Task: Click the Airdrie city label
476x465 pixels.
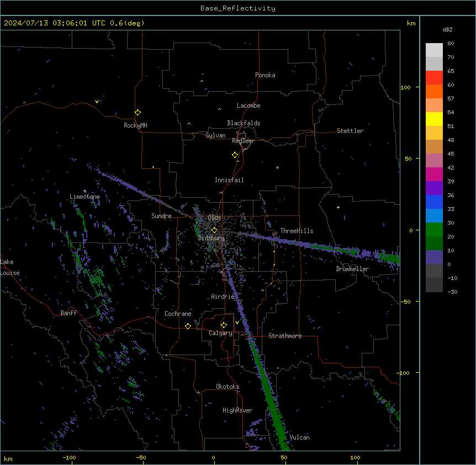Action: (223, 297)
